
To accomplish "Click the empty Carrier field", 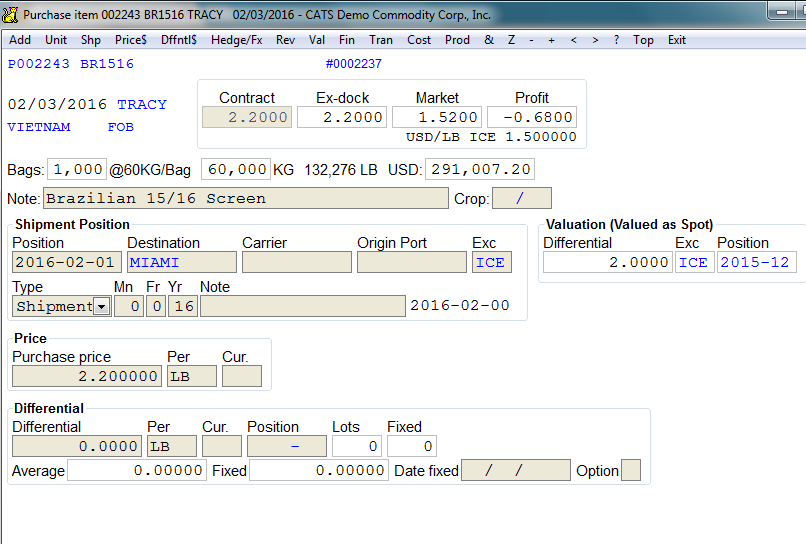I will (x=297, y=262).
